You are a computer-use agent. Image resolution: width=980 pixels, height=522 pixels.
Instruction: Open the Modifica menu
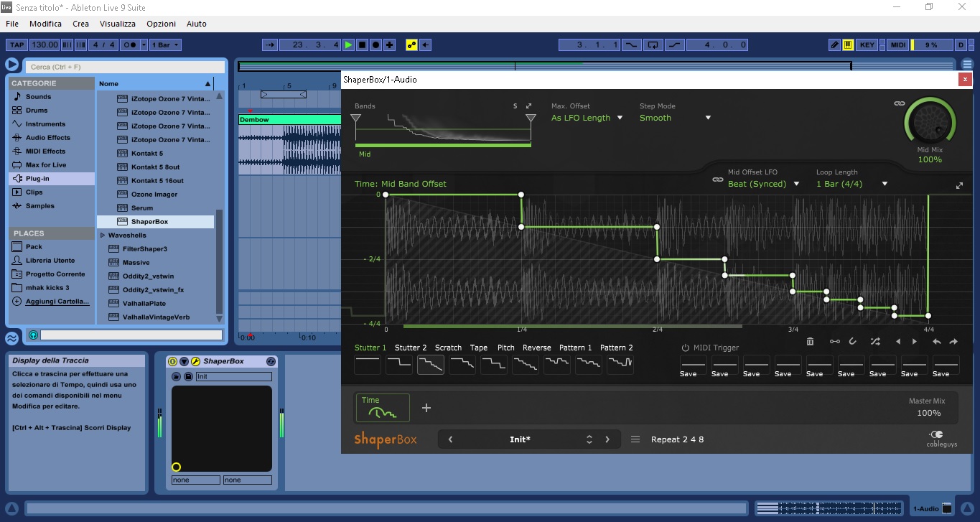[45, 24]
